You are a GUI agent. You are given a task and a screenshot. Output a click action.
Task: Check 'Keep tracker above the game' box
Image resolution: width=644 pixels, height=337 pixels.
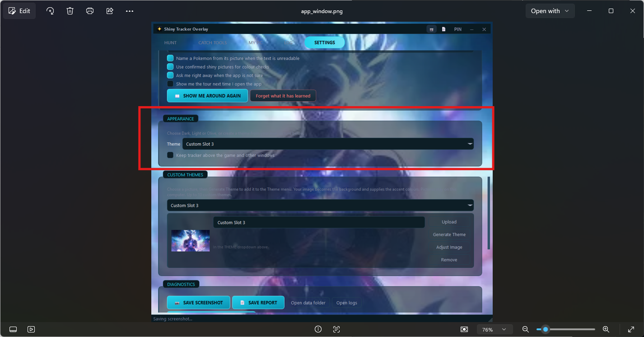click(170, 155)
